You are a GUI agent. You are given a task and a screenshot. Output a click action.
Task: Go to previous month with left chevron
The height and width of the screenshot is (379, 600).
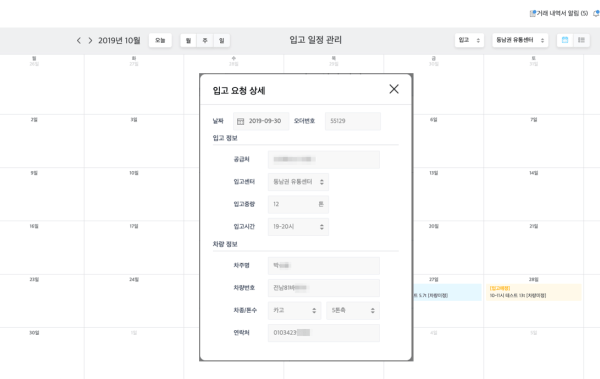tap(78, 41)
